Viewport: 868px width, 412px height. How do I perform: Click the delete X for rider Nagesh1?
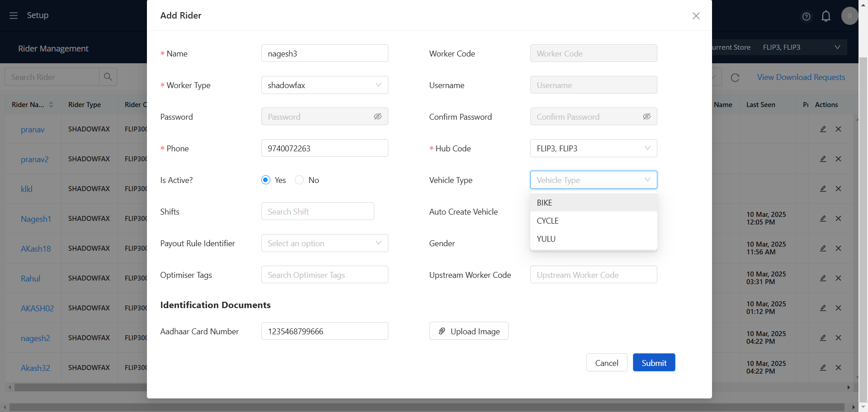tap(838, 219)
